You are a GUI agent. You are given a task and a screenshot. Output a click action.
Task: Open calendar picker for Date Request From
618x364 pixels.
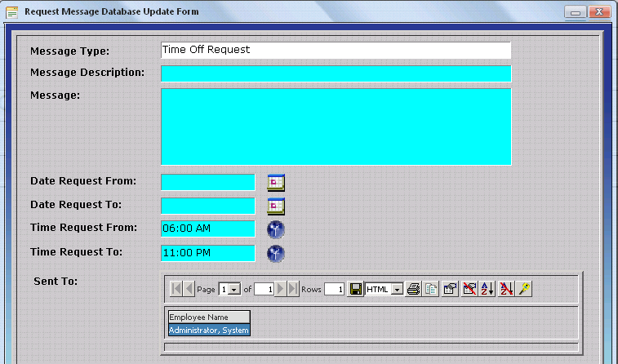[276, 182]
